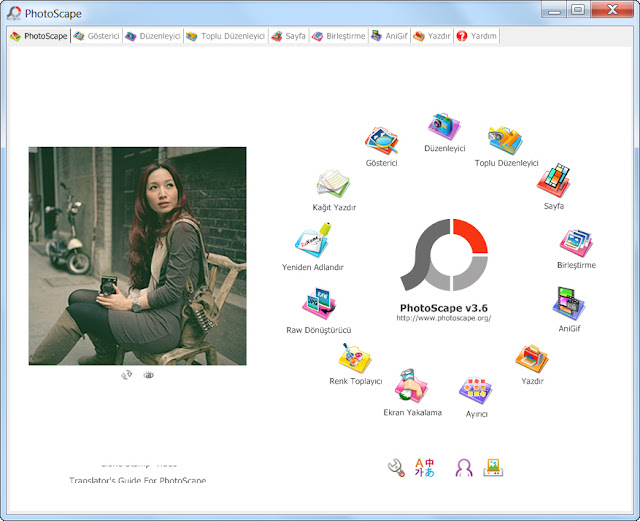Switch to the PhotoScape tab
Viewport: 640px width, 521px height.
(x=39, y=36)
